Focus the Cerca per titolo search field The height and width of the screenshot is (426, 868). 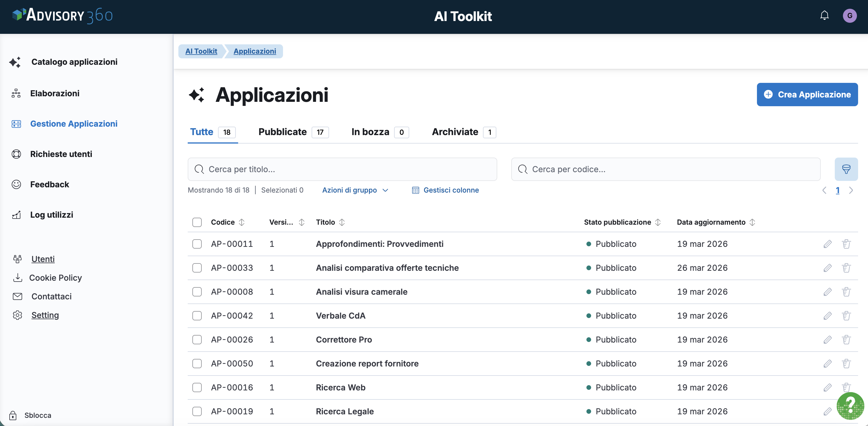pyautogui.click(x=342, y=169)
